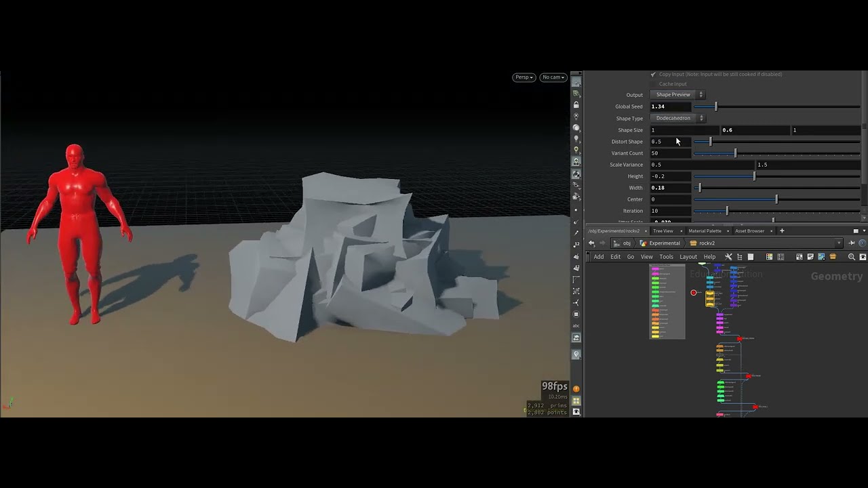The image size is (868, 488).
Task: Click the Global Seed slider handle
Action: [x=715, y=106]
